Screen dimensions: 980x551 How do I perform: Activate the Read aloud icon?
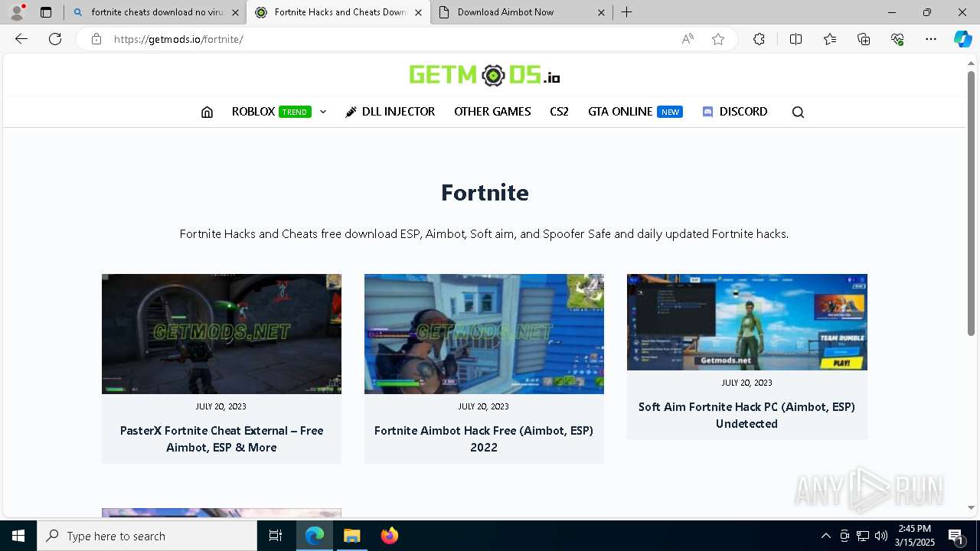[x=688, y=39]
